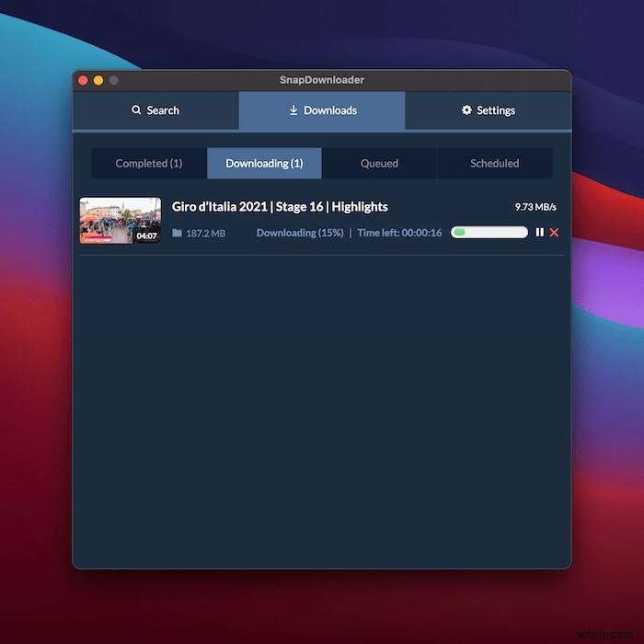644x644 pixels.
Task: Minimize SnapDownloader with the yellow button
Action: [98, 80]
